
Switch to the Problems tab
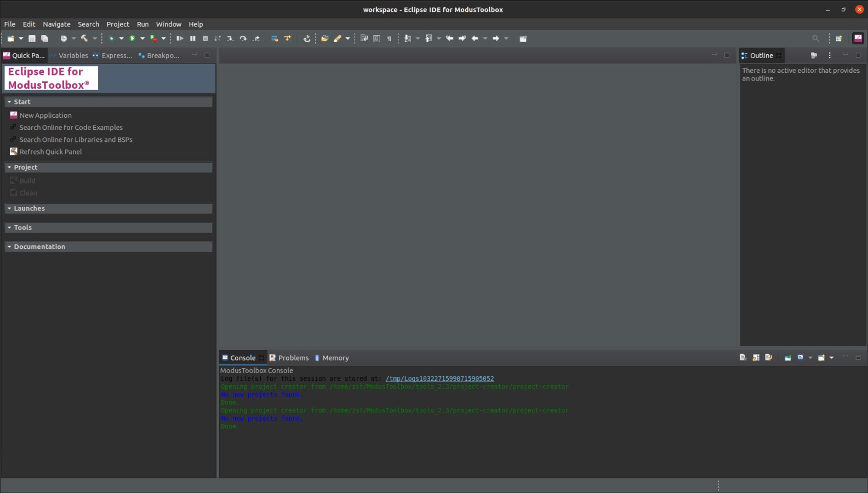[x=293, y=358]
